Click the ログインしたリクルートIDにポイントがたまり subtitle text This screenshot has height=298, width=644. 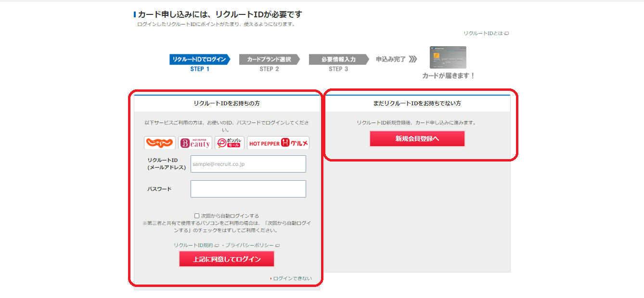216,24
